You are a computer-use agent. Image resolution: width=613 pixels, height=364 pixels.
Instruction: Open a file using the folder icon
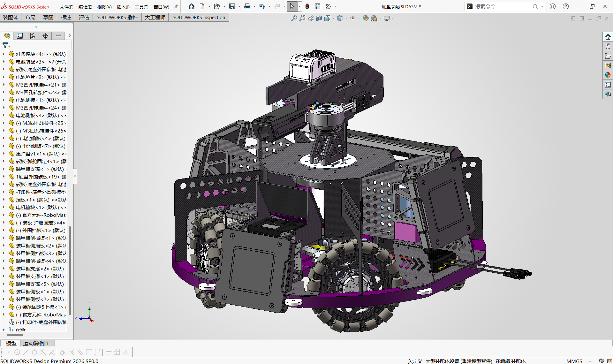pyautogui.click(x=217, y=6)
